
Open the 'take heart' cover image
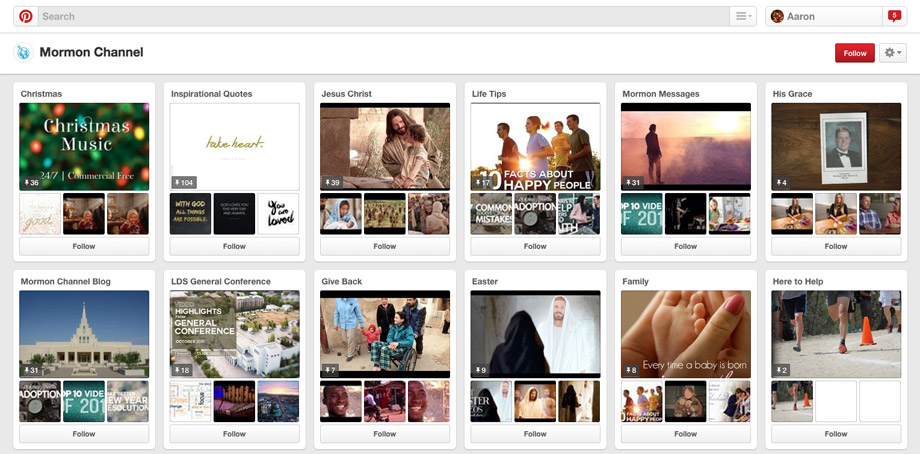pyautogui.click(x=235, y=147)
